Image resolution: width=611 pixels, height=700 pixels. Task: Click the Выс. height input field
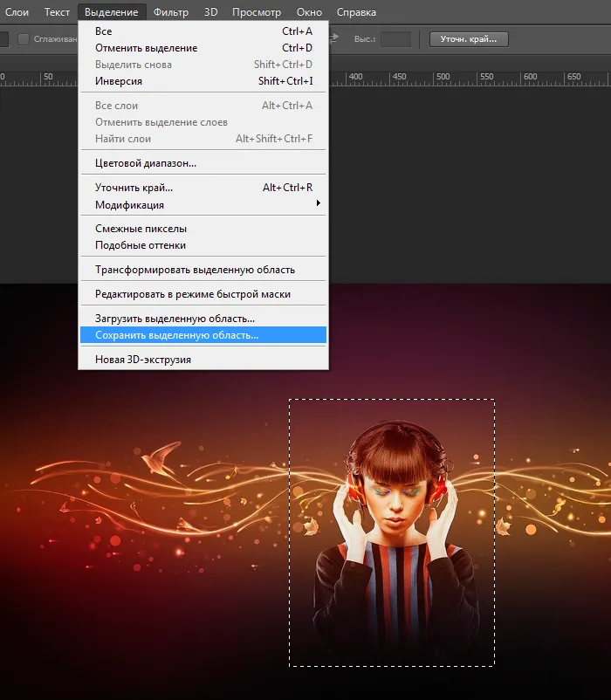[x=395, y=39]
